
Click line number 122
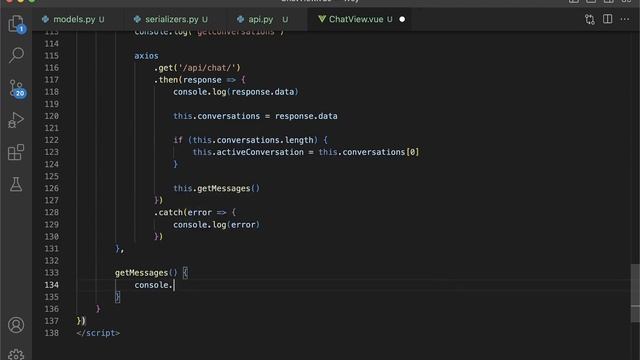pyautogui.click(x=52, y=140)
